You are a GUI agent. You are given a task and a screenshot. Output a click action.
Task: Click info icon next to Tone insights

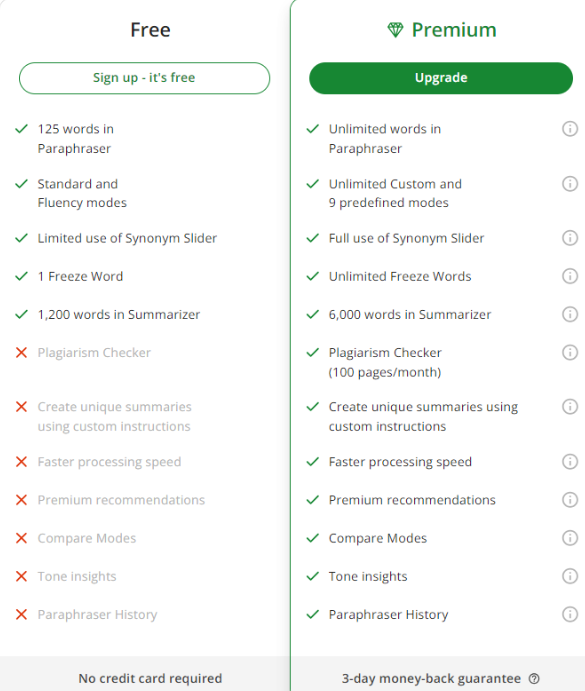570,576
